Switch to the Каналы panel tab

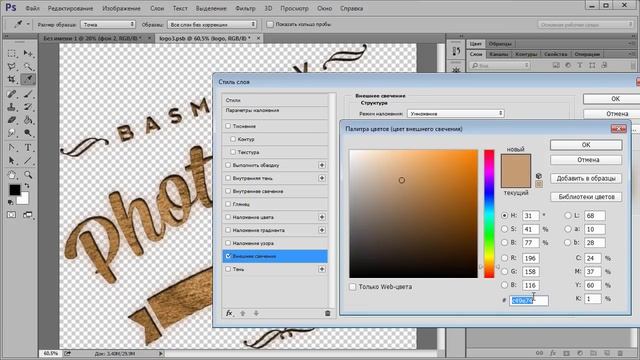point(498,54)
